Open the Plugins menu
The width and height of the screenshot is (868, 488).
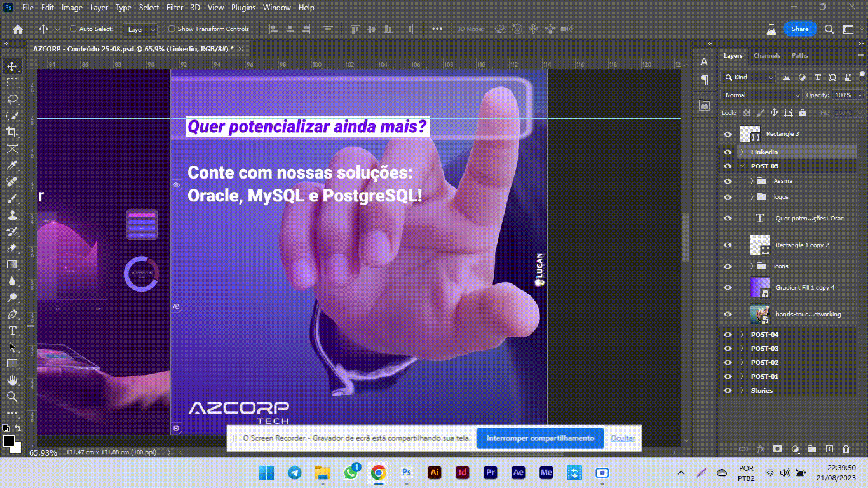tap(243, 8)
